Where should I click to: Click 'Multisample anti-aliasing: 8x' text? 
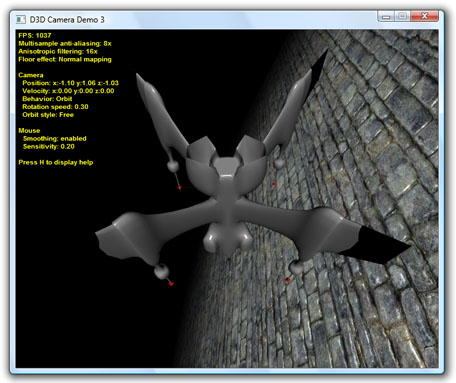65,43
